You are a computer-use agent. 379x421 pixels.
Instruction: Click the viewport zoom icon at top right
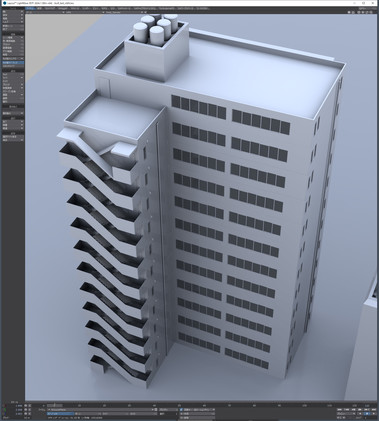[367, 12]
